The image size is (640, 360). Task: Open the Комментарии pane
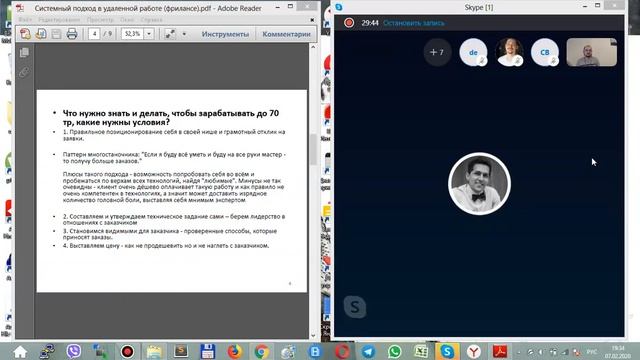click(286, 34)
